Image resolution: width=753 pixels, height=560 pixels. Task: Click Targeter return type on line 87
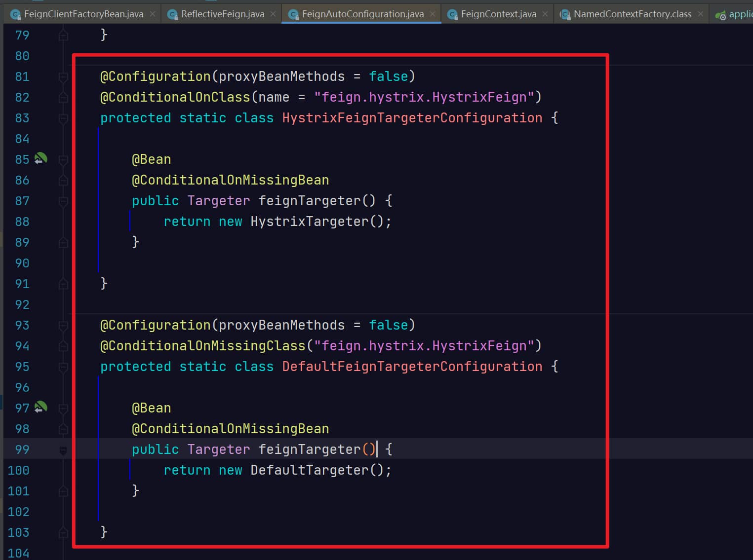point(219,201)
